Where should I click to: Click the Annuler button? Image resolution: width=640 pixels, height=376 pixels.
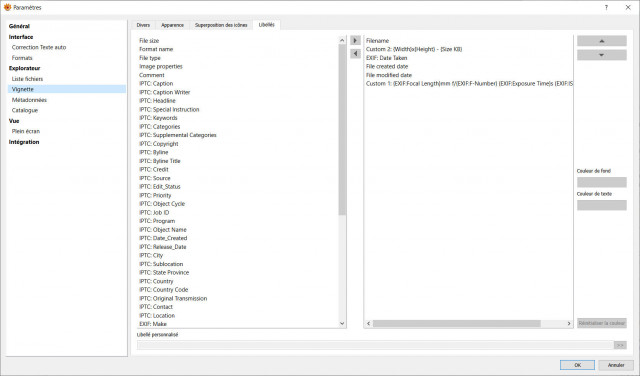point(616,365)
